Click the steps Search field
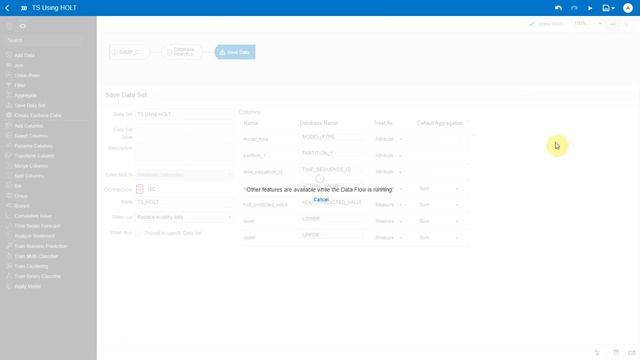640x360 pixels. pyautogui.click(x=45, y=40)
